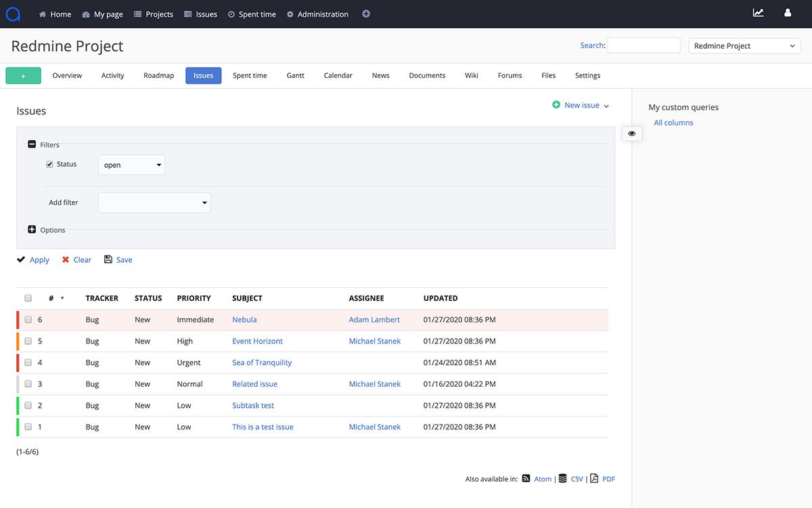Switch to the Activity tab

coord(112,76)
